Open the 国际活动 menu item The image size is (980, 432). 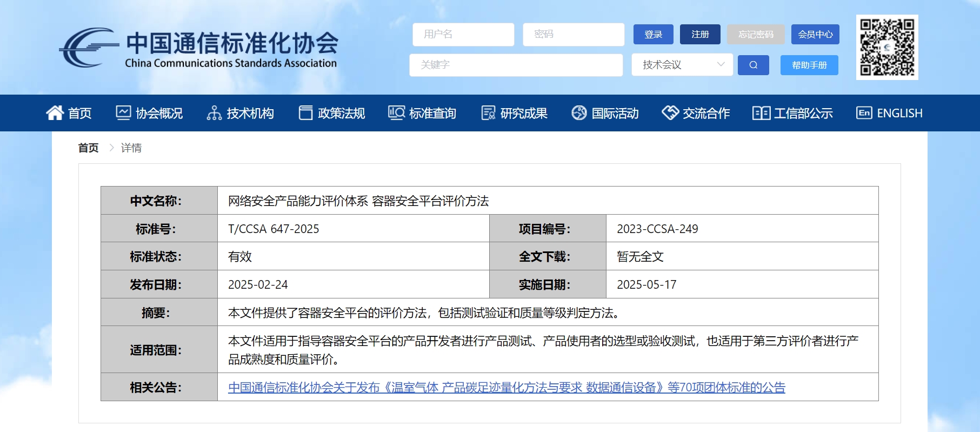(x=605, y=113)
